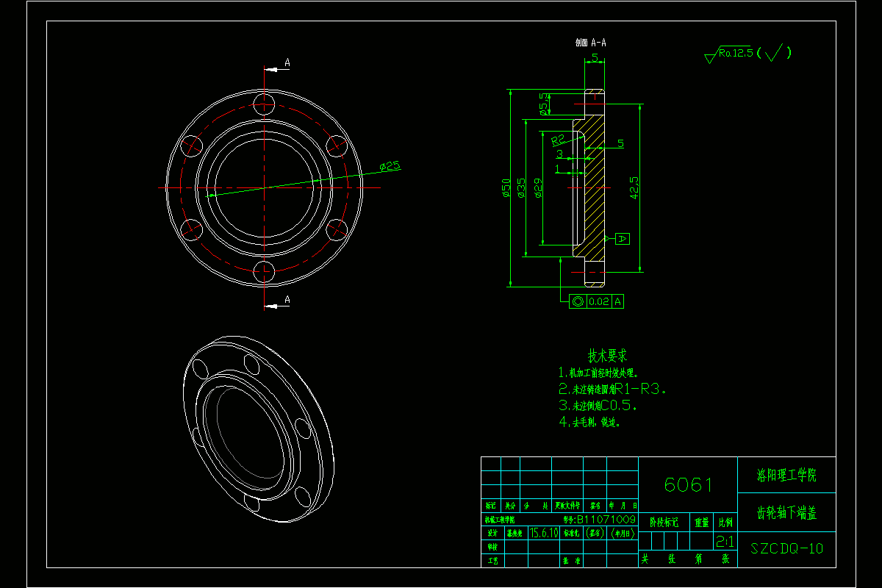Select the '技术要求' heading
The image size is (882, 588).
point(607,356)
